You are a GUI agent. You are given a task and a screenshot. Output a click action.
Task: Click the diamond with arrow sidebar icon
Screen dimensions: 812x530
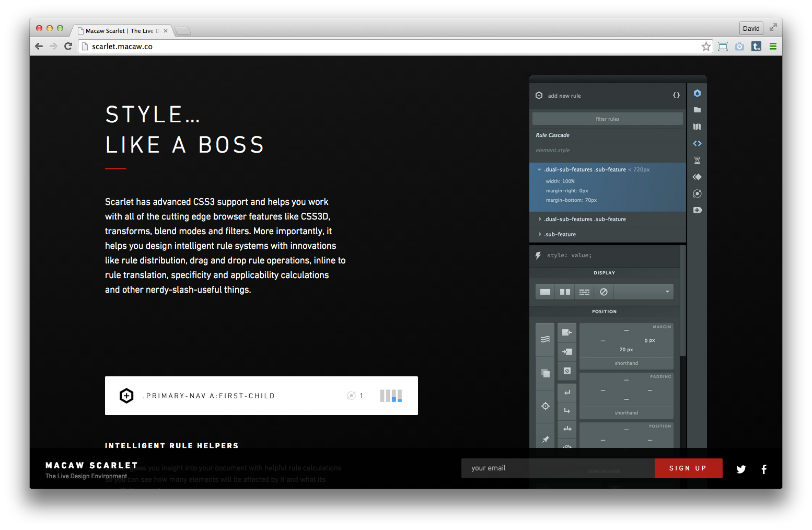pyautogui.click(x=697, y=177)
